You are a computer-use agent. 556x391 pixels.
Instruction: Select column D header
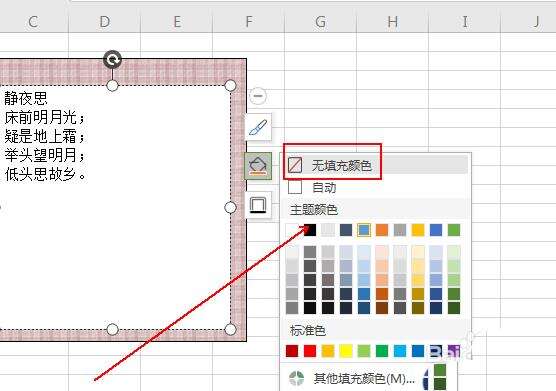(105, 22)
